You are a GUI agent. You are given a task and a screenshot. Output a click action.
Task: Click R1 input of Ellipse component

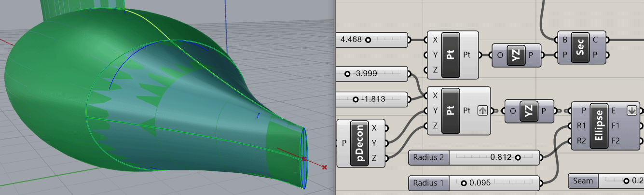click(581, 126)
